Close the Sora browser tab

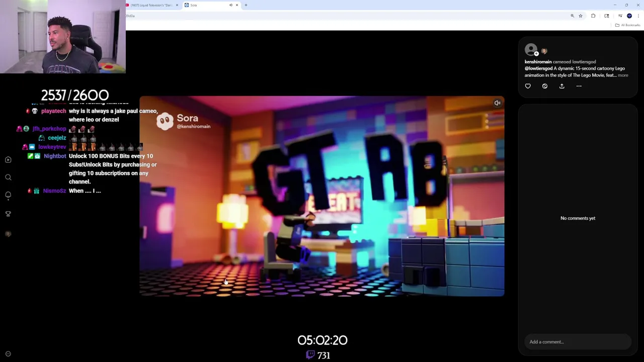click(237, 5)
